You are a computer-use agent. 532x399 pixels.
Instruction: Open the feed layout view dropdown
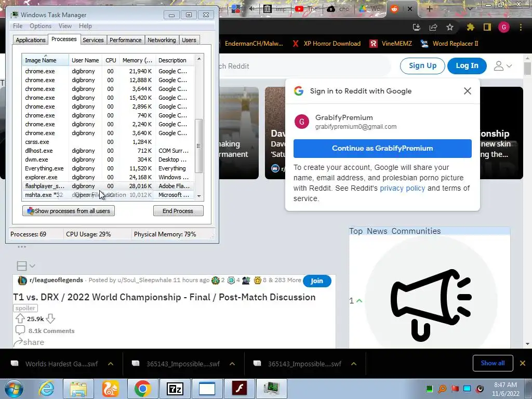pos(26,265)
